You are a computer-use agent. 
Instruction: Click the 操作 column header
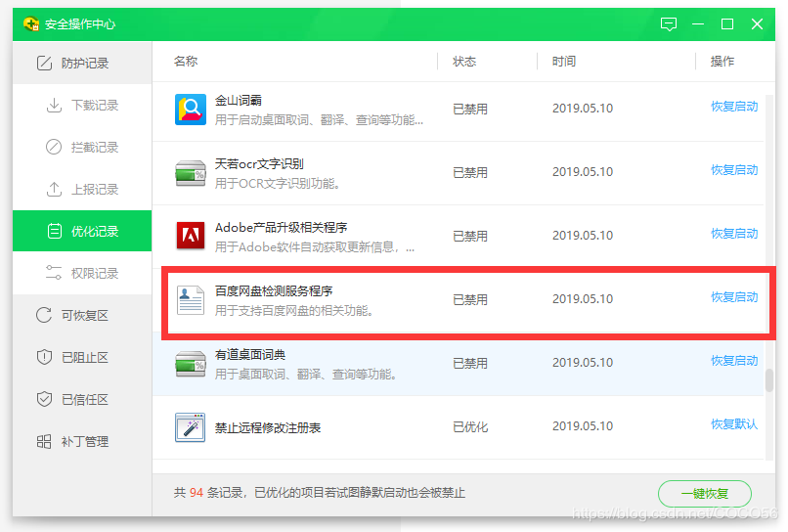click(722, 62)
